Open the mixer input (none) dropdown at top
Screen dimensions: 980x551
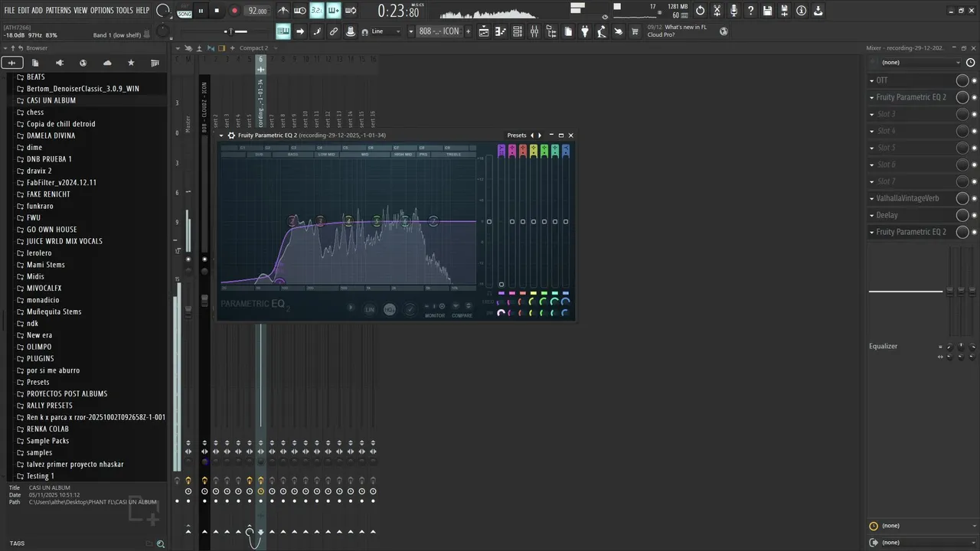point(921,62)
